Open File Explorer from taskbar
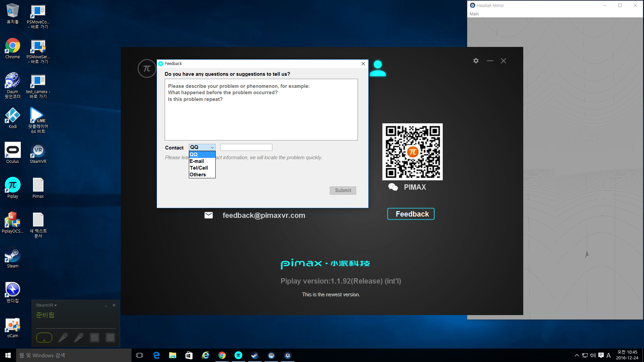Image resolution: width=644 pixels, height=362 pixels. tap(172, 355)
